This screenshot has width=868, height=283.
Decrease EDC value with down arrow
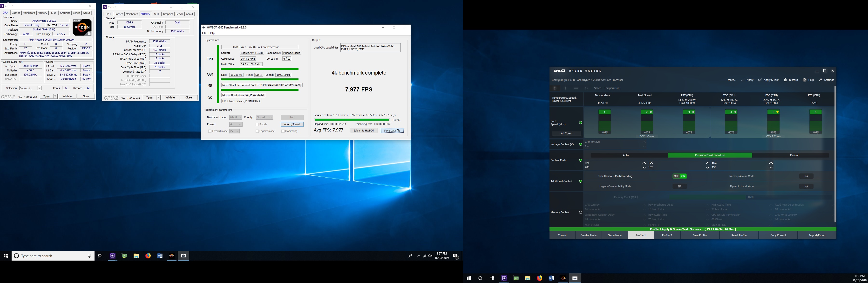pos(771,167)
